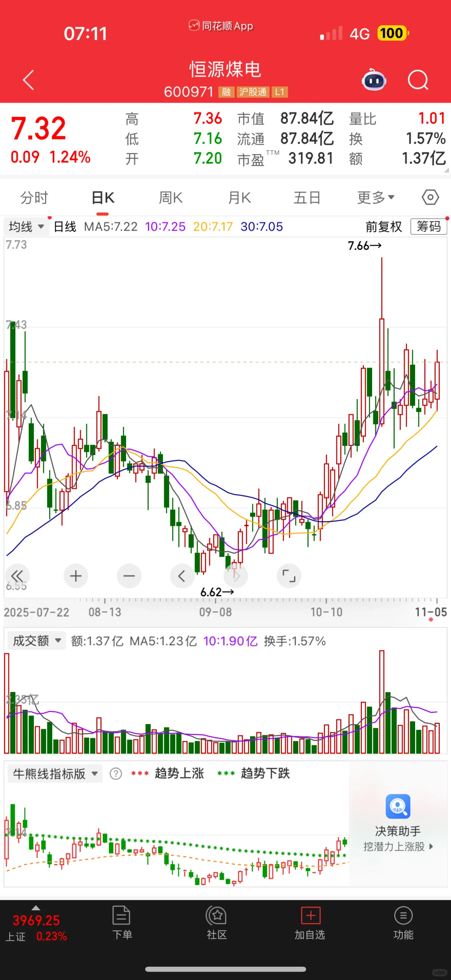
Task: Tap the search magnifier icon
Action: click(418, 80)
